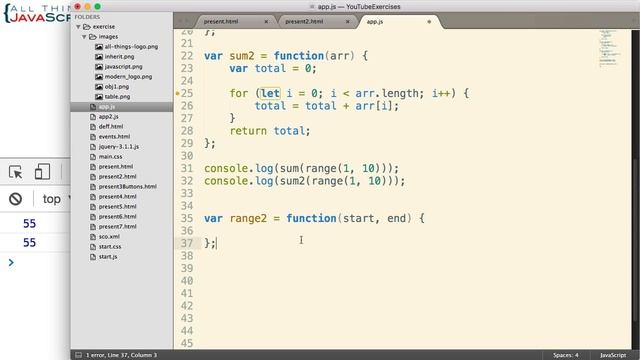The width and height of the screenshot is (640, 360).
Task: Open start.js in the sidebar
Action: point(108,257)
